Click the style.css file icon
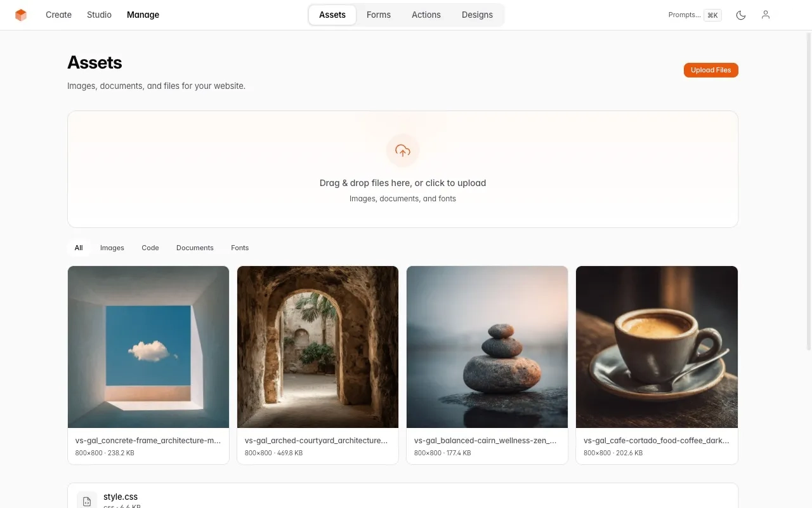Image resolution: width=812 pixels, height=508 pixels. 87,500
